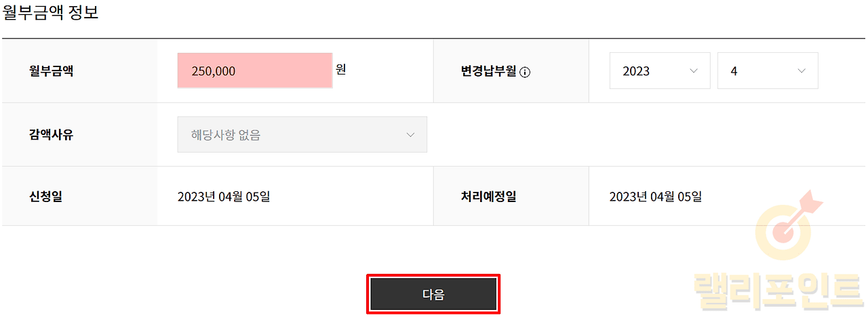This screenshot has height=318, width=868.
Task: Click the chevron arrow of the month dropdown
Action: pyautogui.click(x=802, y=71)
